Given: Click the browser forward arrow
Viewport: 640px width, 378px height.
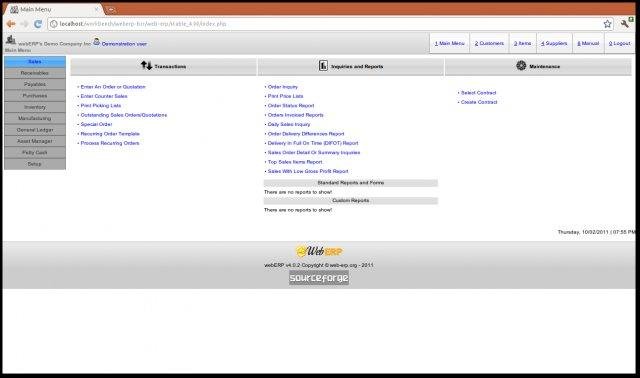Looking at the screenshot, I should [24, 24].
